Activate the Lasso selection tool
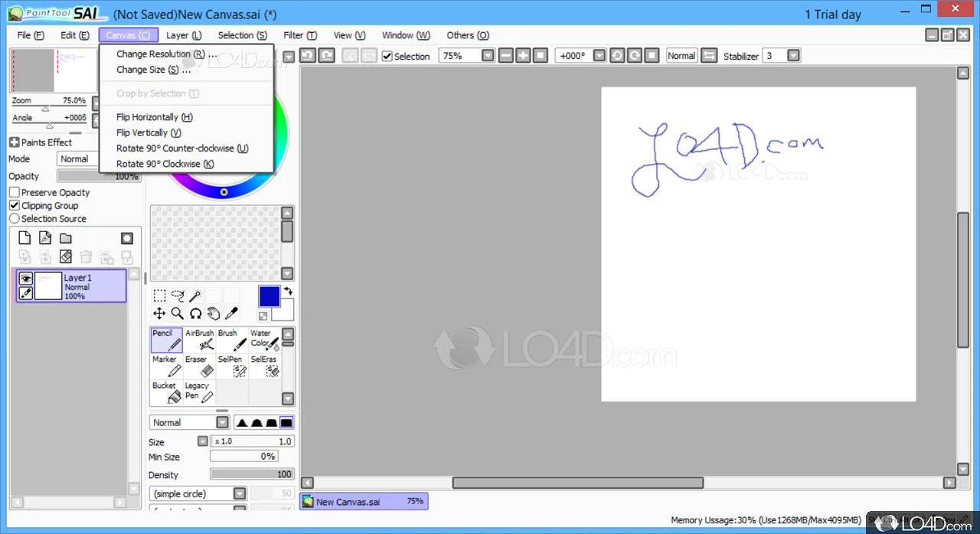Viewport: 980px width, 534px height. click(178, 296)
